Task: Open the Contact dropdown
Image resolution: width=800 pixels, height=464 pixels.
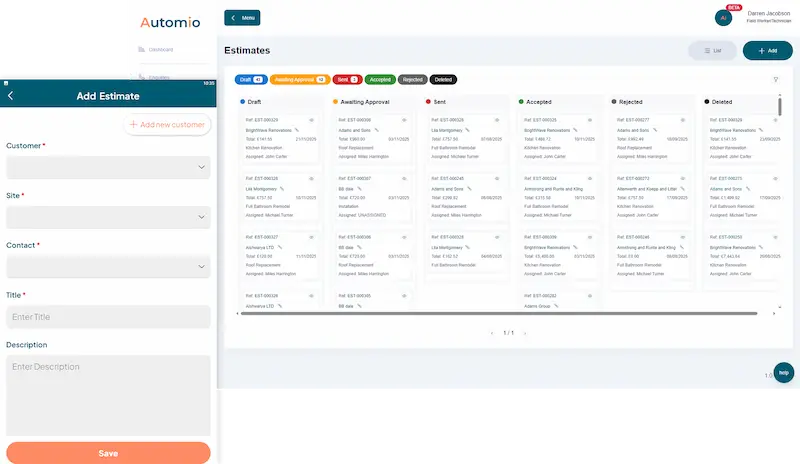Action: click(108, 267)
